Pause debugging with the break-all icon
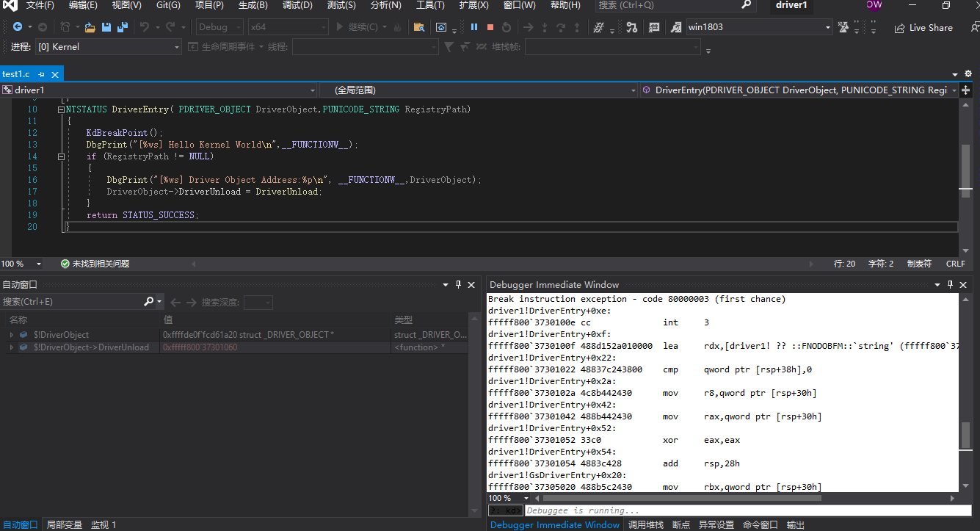Viewport: 980px width, 531px height. (474, 27)
